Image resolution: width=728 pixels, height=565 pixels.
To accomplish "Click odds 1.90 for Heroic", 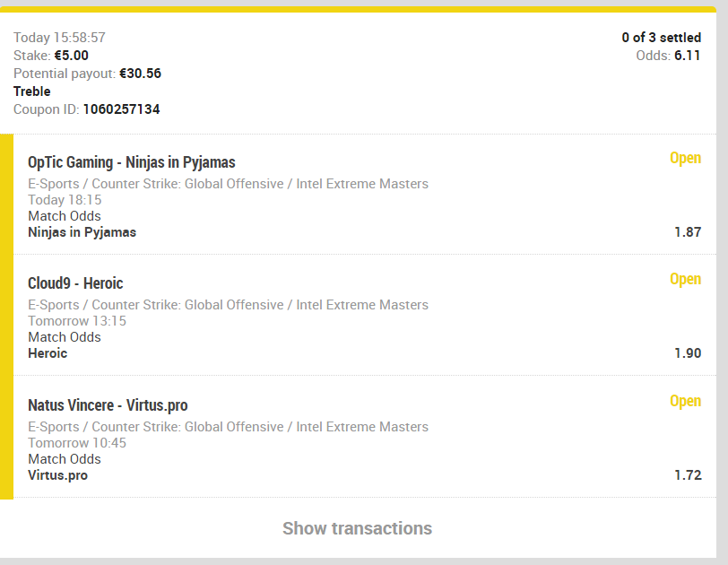I will pyautogui.click(x=688, y=353).
